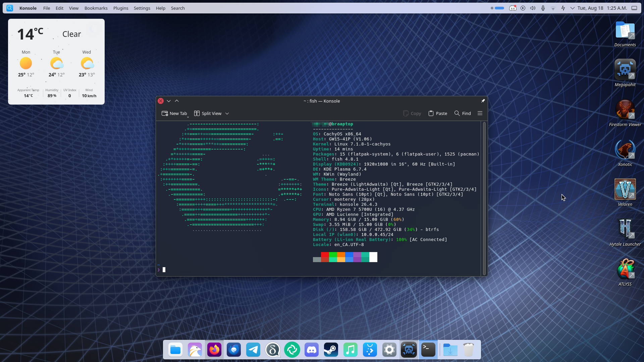Screen dimensions: 644x362
Task: Open the Element chat app in the dock
Action: (x=292, y=350)
